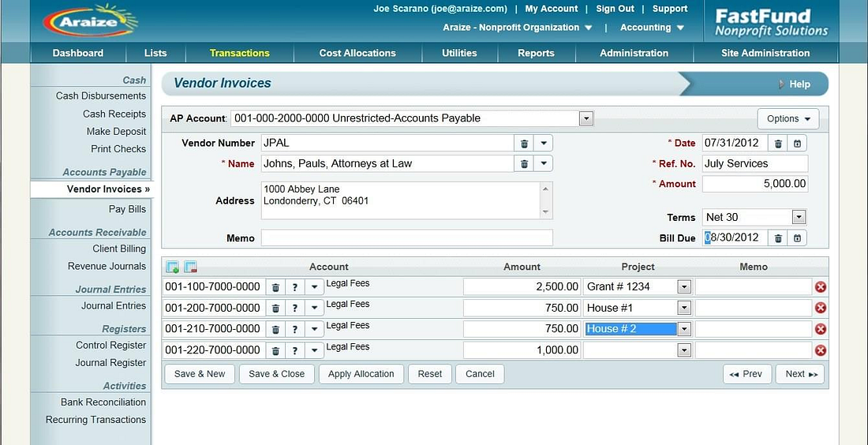This screenshot has width=868, height=445.
Task: Click the add line item icon
Action: pyautogui.click(x=173, y=267)
